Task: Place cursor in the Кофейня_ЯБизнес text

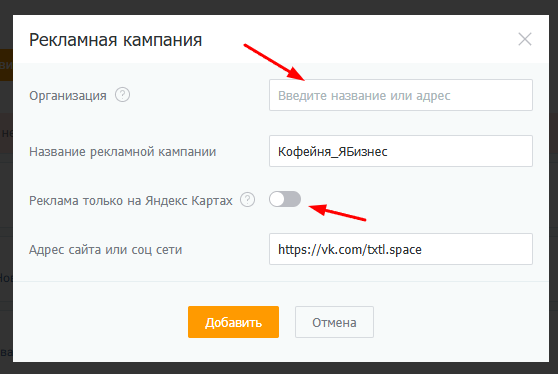Action: 332,152
